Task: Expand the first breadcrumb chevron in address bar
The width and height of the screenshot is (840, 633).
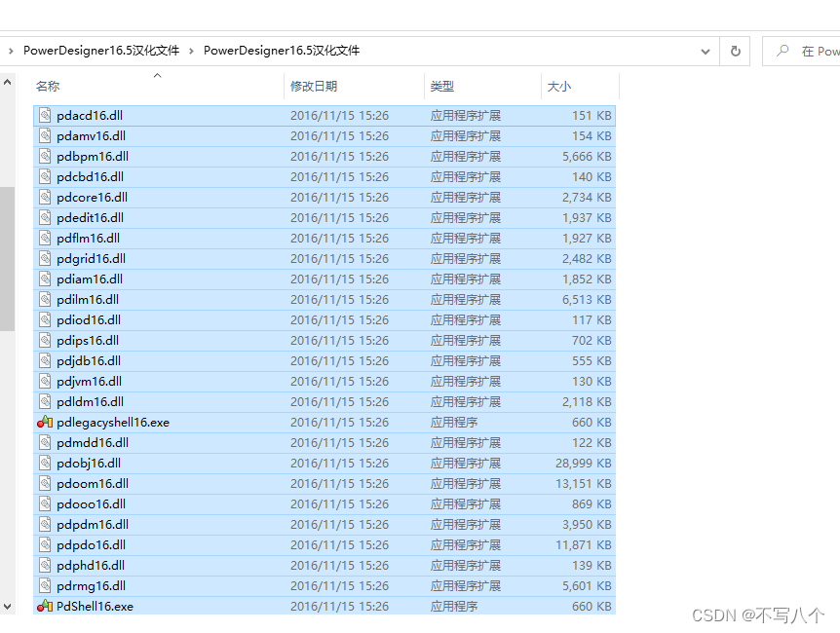Action: tap(11, 51)
